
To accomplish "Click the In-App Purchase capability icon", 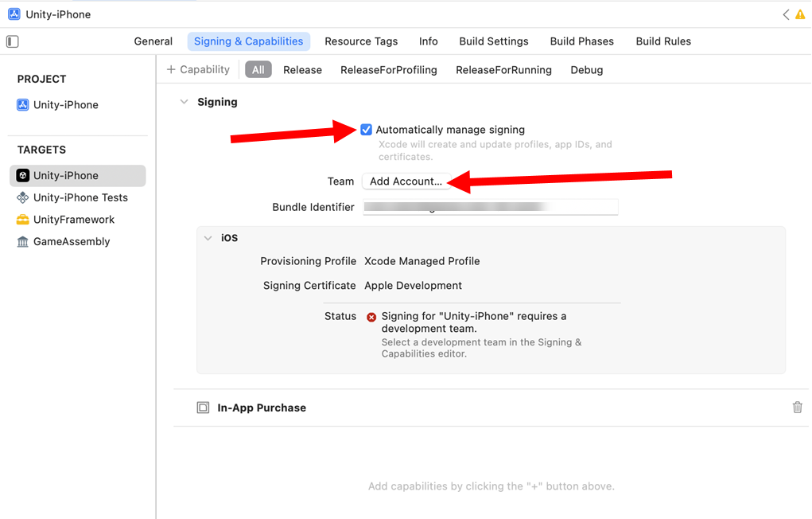I will coord(203,408).
